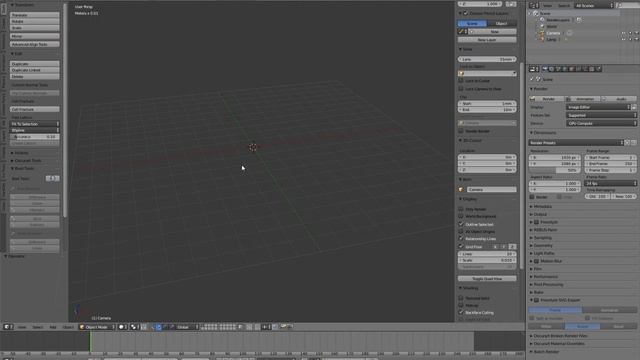
Task: Open the Object Mode dropdown
Action: click(97, 327)
